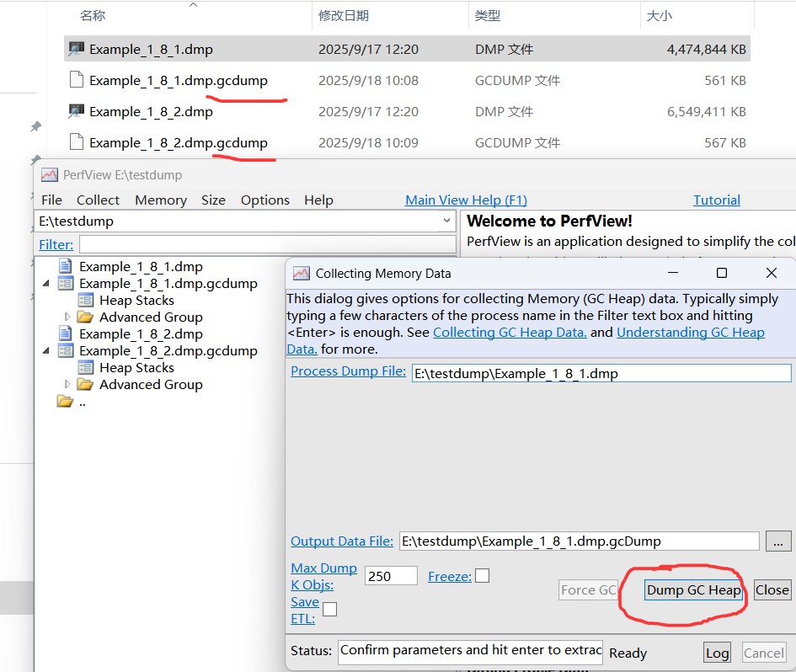
Task: Click the Example_1_8_2.dmp.gcdump file icon in Explorer
Action: (77, 143)
